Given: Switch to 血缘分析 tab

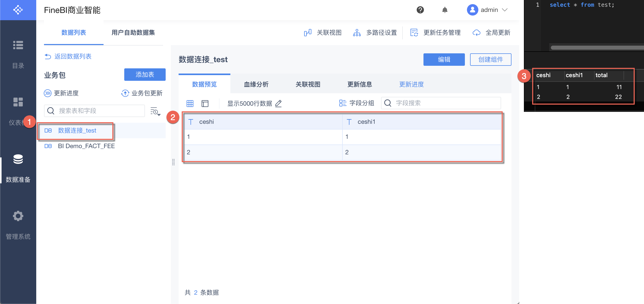Looking at the screenshot, I should point(256,84).
